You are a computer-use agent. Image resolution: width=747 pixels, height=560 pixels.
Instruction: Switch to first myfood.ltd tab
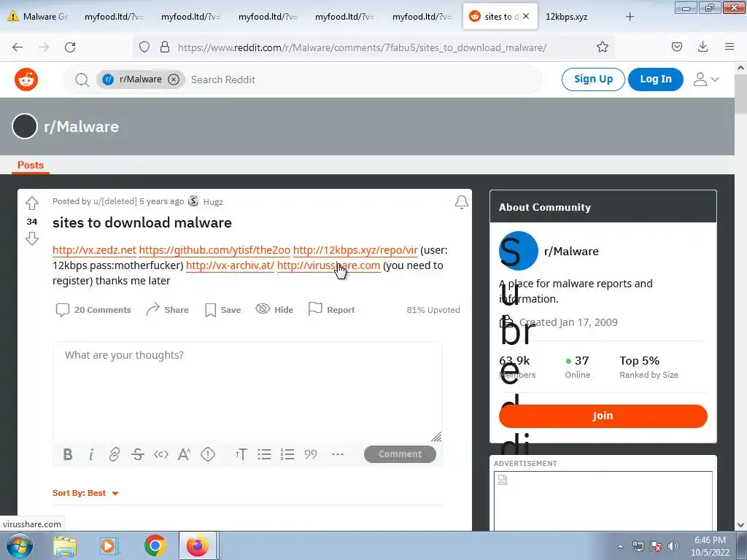(x=114, y=17)
